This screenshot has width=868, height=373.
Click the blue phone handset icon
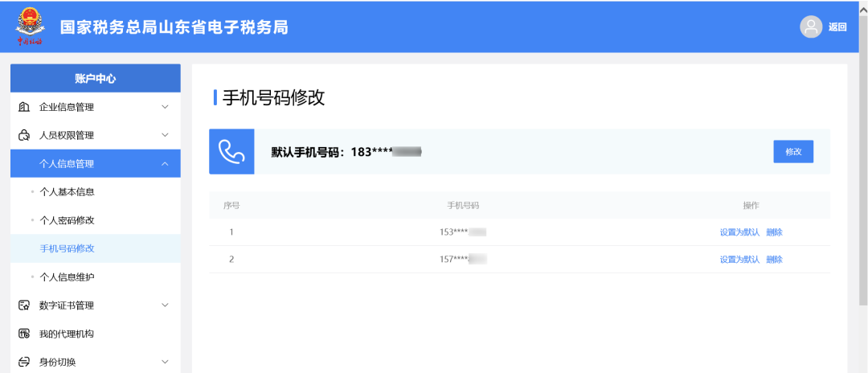point(231,152)
